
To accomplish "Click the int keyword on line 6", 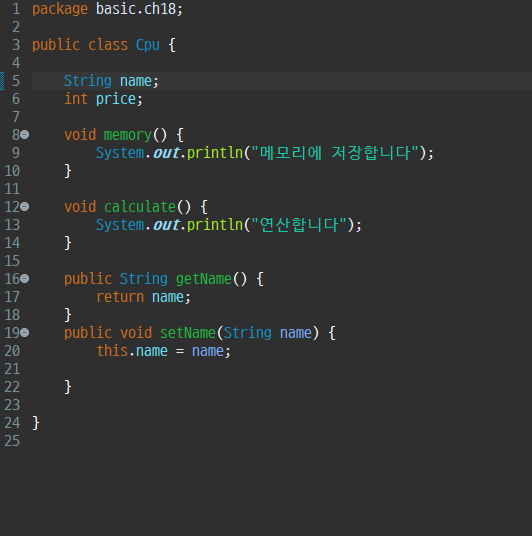I will click(x=76, y=99).
